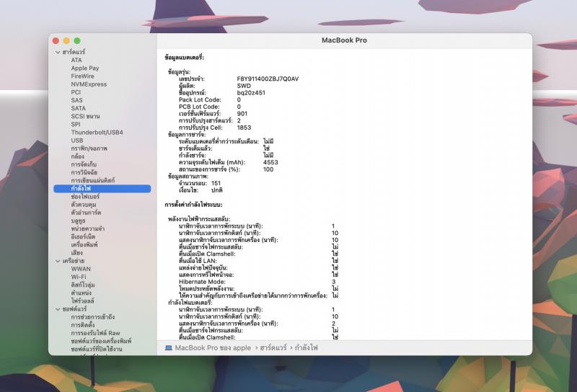Select USB in the hardware list
The width and height of the screenshot is (577, 392).
click(77, 141)
